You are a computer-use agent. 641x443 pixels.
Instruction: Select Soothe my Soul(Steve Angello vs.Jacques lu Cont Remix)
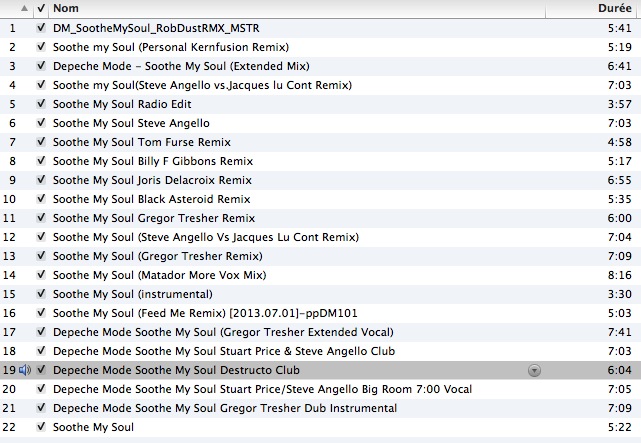[202, 85]
